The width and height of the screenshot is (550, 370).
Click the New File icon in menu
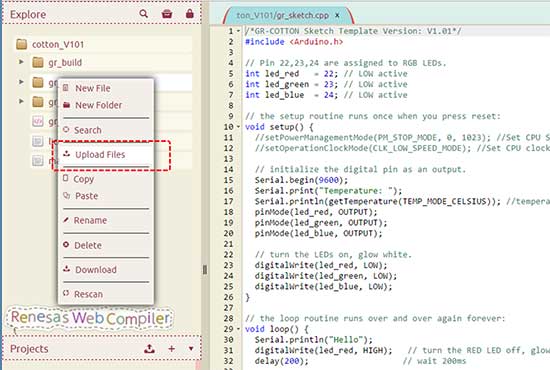(66, 88)
